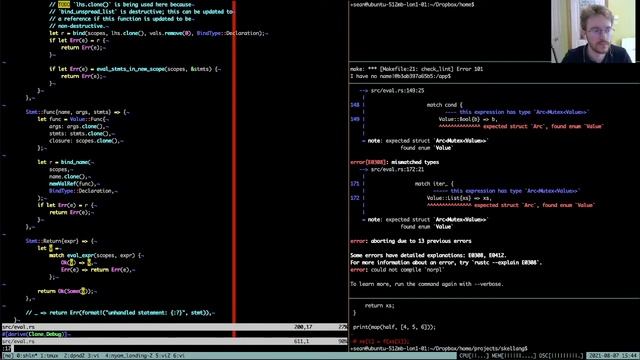Click cursor position '200,17' in vim status
The image size is (640, 360).
tap(303, 327)
